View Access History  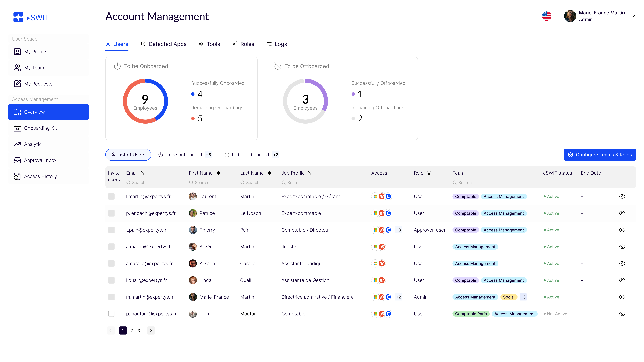point(48,176)
